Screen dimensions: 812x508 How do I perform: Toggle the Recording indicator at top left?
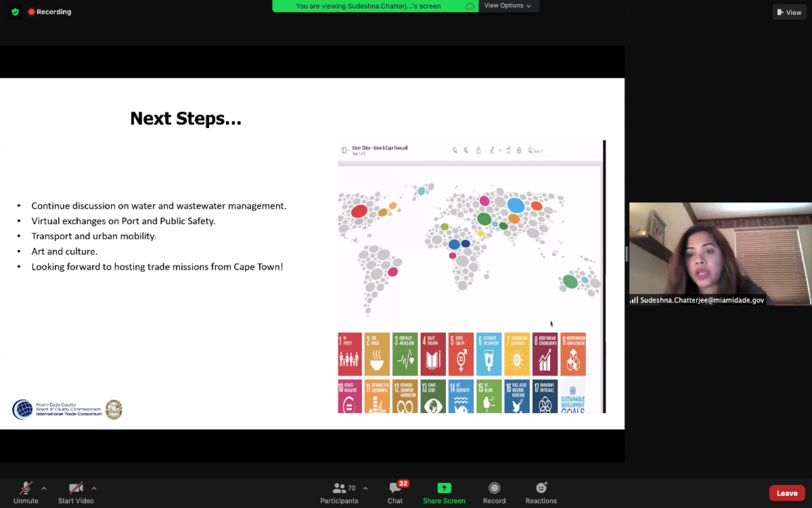49,12
